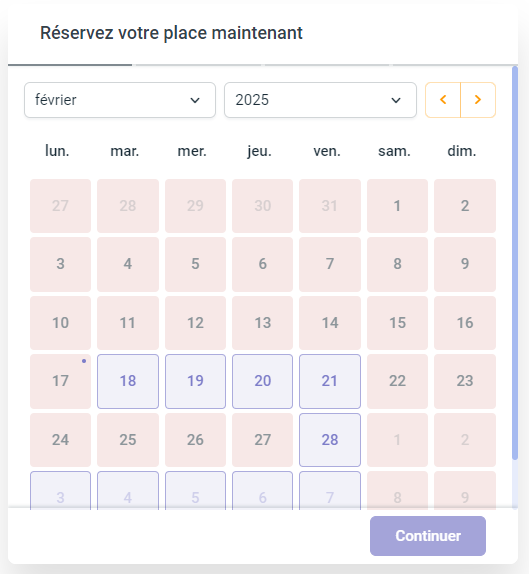Select February 19 on the calendar
This screenshot has width=529, height=574.
click(x=195, y=381)
